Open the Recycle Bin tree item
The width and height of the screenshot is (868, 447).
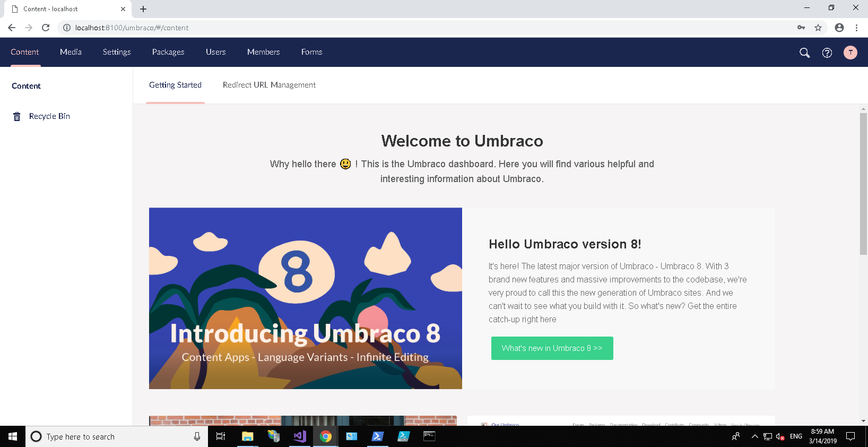click(x=49, y=116)
